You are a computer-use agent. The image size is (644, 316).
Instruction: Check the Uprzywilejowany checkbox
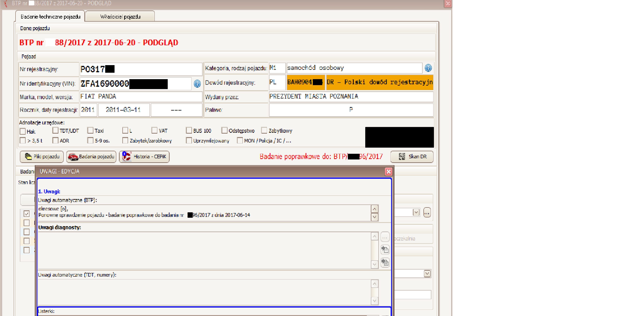click(x=189, y=141)
